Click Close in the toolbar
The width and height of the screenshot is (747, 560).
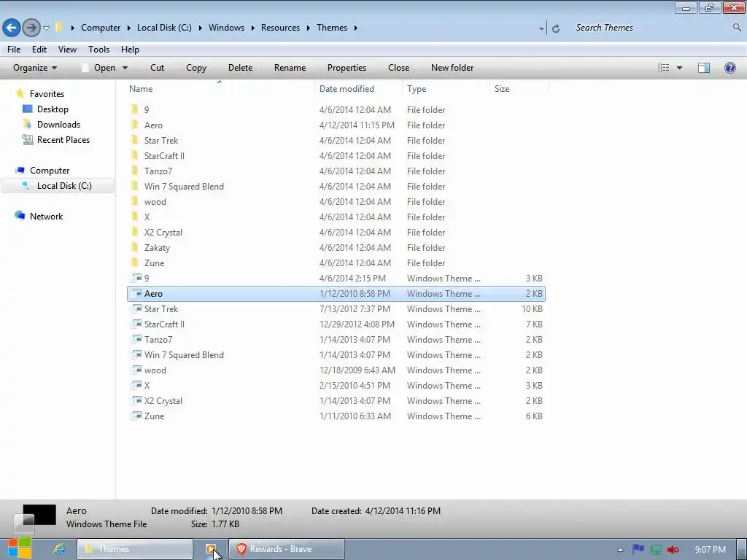399,68
